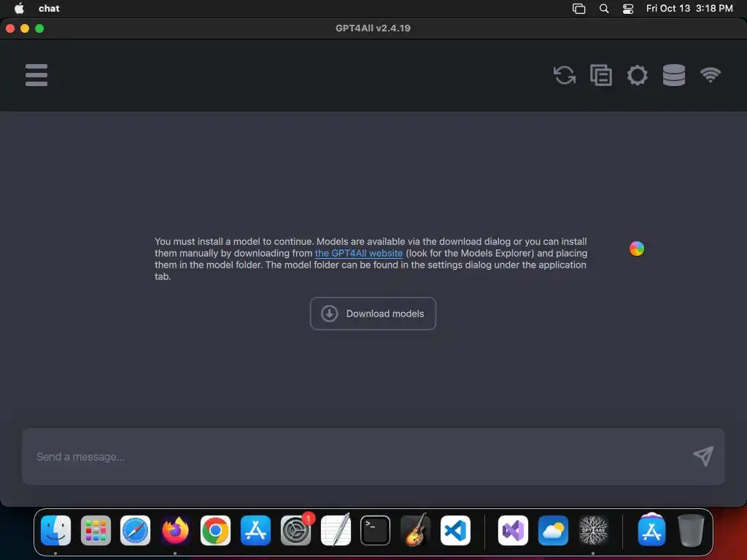Open Control Center in menu bar
This screenshot has height=560, width=747.
[628, 9]
